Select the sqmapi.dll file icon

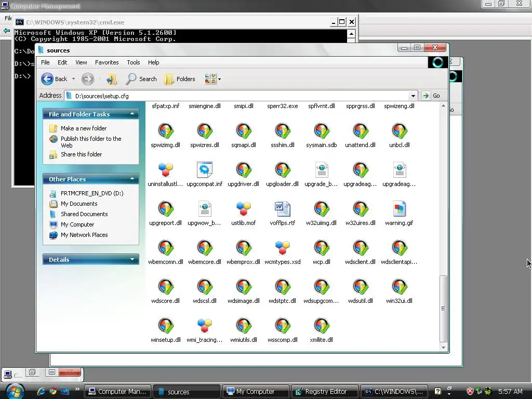pyautogui.click(x=244, y=131)
